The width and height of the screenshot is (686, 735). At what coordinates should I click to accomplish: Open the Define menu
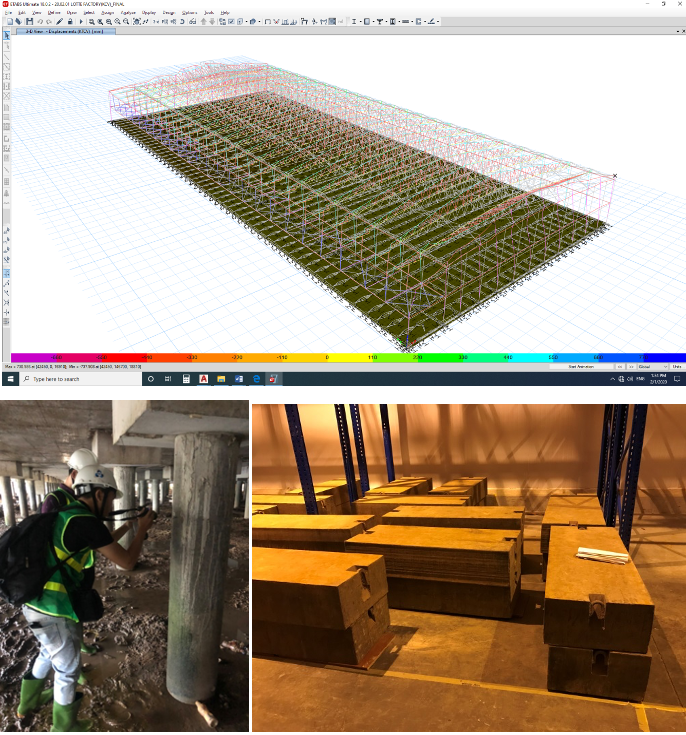[x=53, y=13]
